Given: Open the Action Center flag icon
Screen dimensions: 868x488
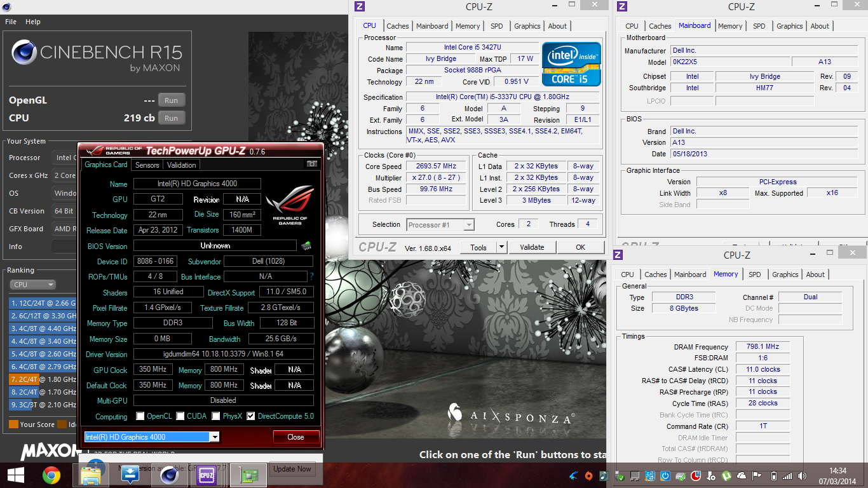Looking at the screenshot, I should pyautogui.click(x=757, y=475).
